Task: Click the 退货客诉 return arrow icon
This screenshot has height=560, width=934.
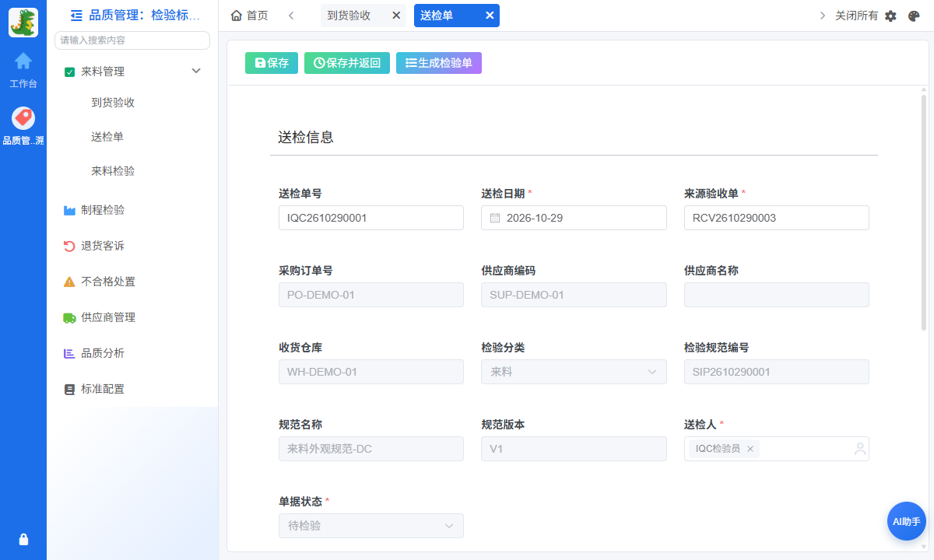Action: coord(69,246)
